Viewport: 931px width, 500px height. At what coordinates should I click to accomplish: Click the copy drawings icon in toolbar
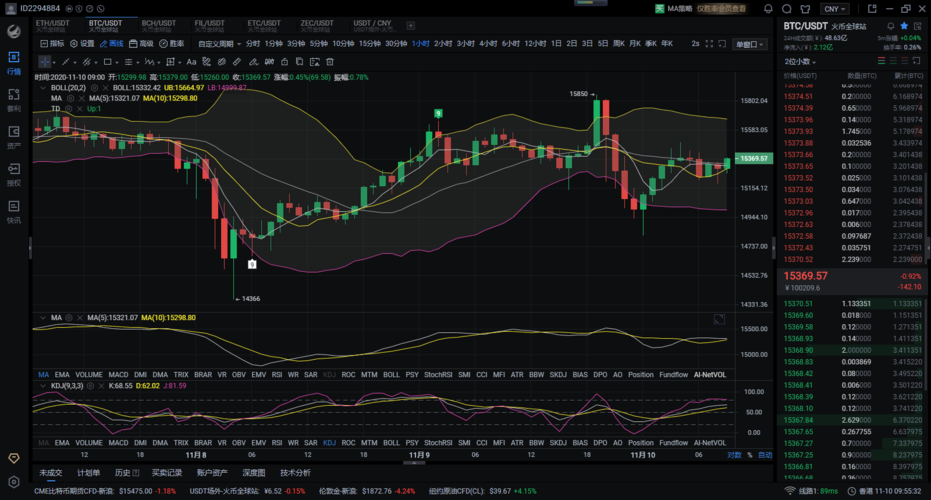pos(299,62)
